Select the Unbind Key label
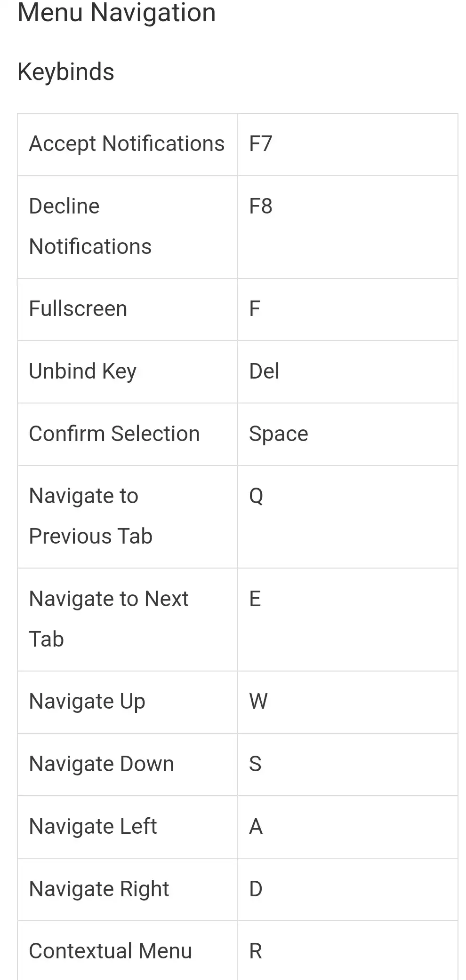The height and width of the screenshot is (980, 466). (83, 371)
